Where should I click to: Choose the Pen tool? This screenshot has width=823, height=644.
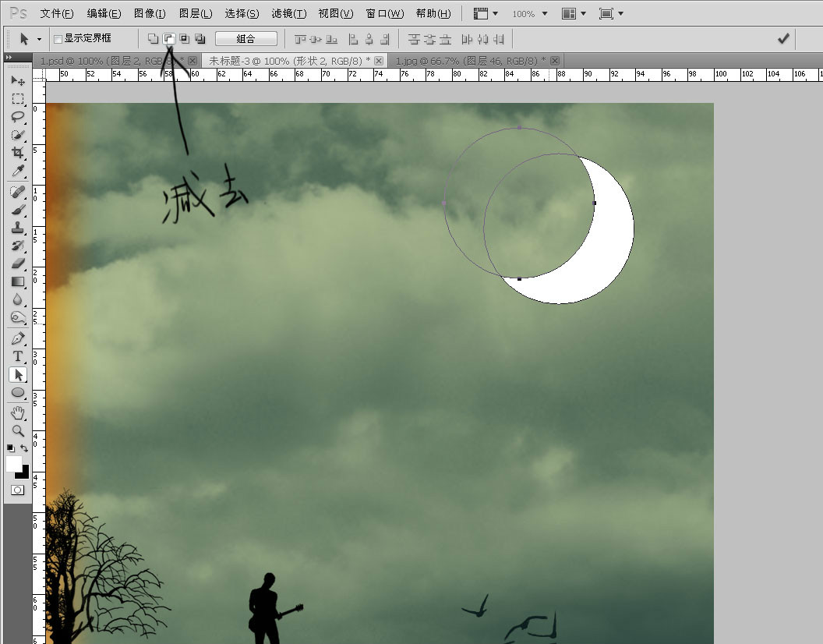18,338
